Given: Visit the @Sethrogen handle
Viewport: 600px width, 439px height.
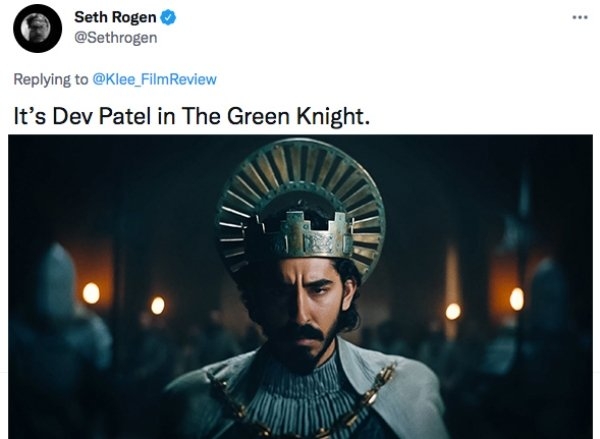Looking at the screenshot, I should click(116, 38).
